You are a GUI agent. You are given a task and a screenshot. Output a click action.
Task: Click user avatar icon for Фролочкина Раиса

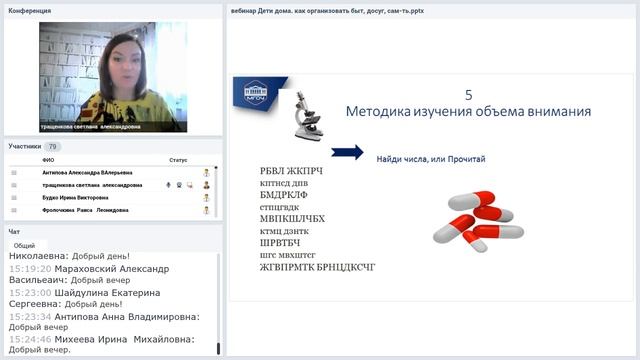(207, 210)
